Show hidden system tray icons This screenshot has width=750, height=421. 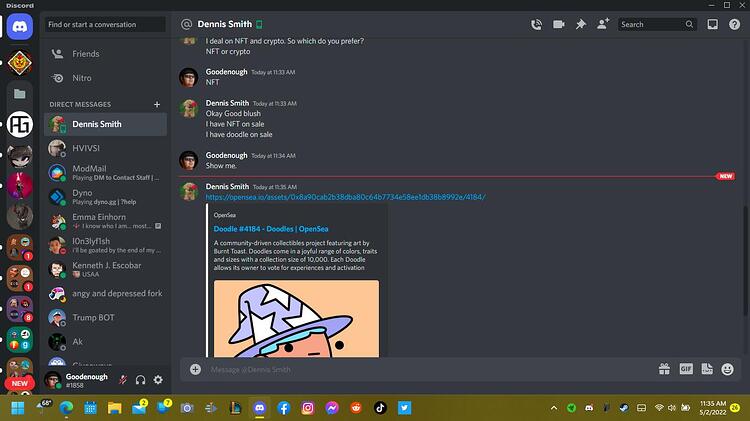[x=554, y=408]
